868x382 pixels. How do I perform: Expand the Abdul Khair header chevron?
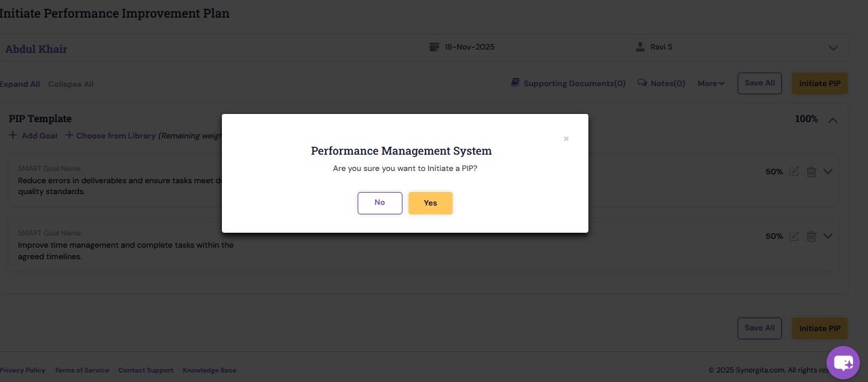pos(833,48)
